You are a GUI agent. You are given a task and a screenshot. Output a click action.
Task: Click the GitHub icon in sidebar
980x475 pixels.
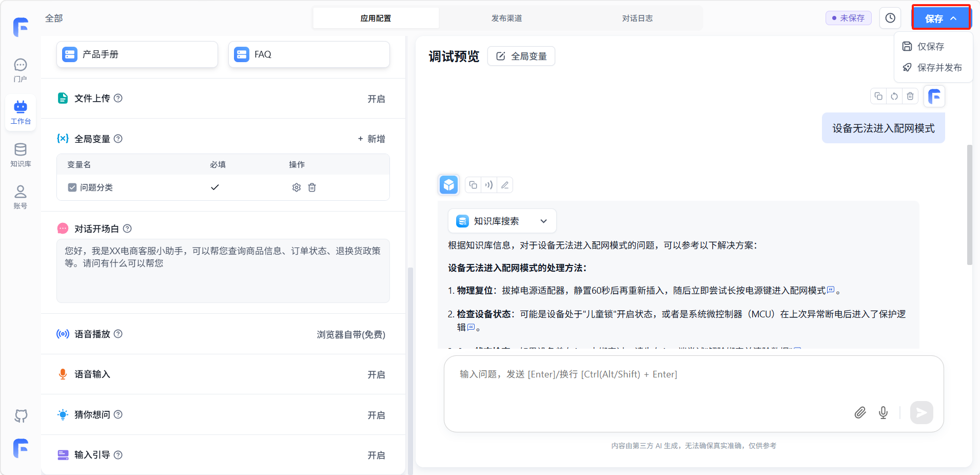[21, 415]
